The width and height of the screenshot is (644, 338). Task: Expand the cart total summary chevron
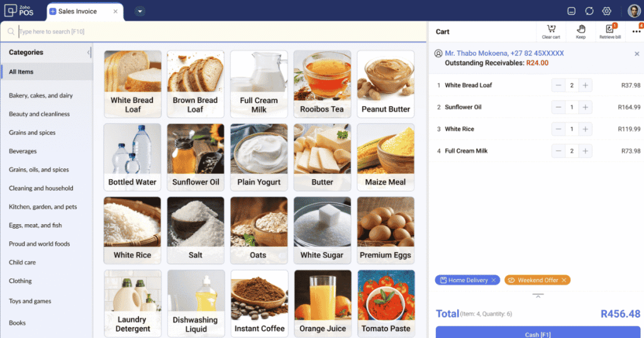538,296
